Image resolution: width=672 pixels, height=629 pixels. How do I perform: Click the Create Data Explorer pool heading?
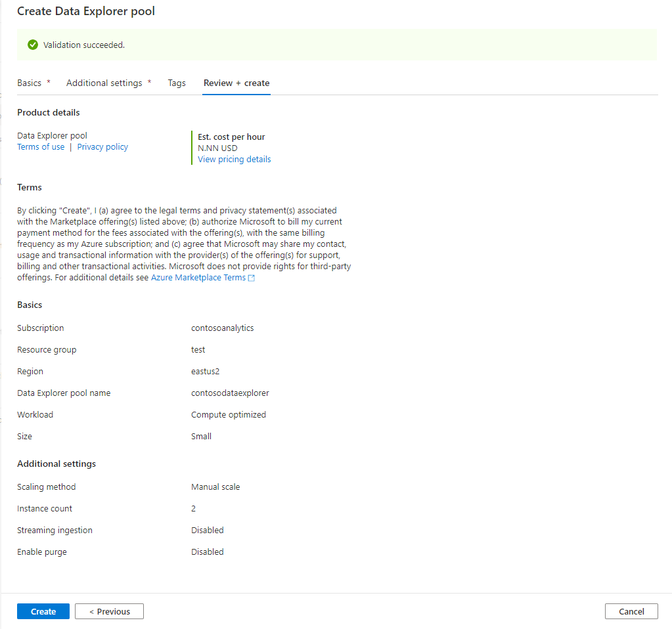coord(85,11)
